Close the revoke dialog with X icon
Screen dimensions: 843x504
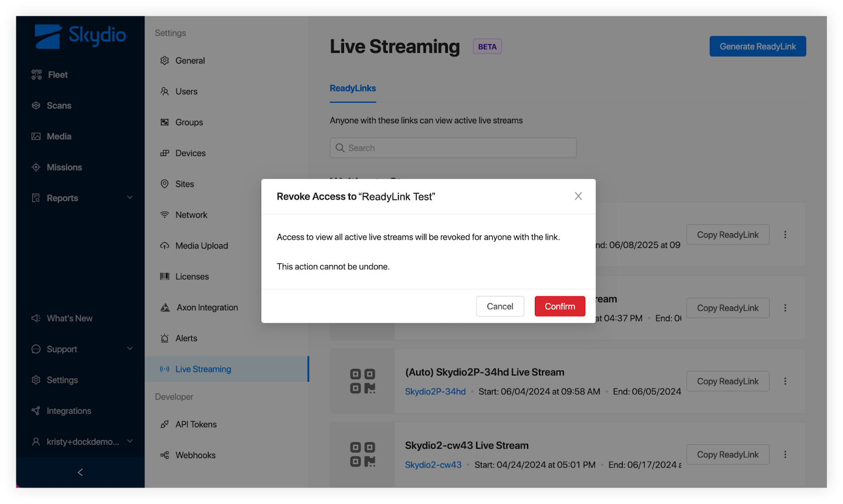[578, 196]
